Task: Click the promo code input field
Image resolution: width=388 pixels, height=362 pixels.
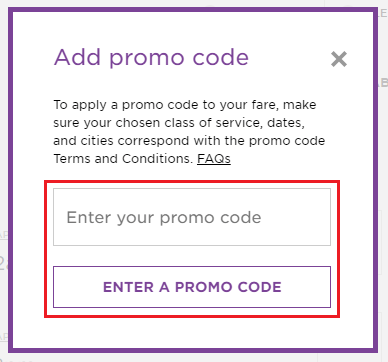Action: pyautogui.click(x=192, y=217)
